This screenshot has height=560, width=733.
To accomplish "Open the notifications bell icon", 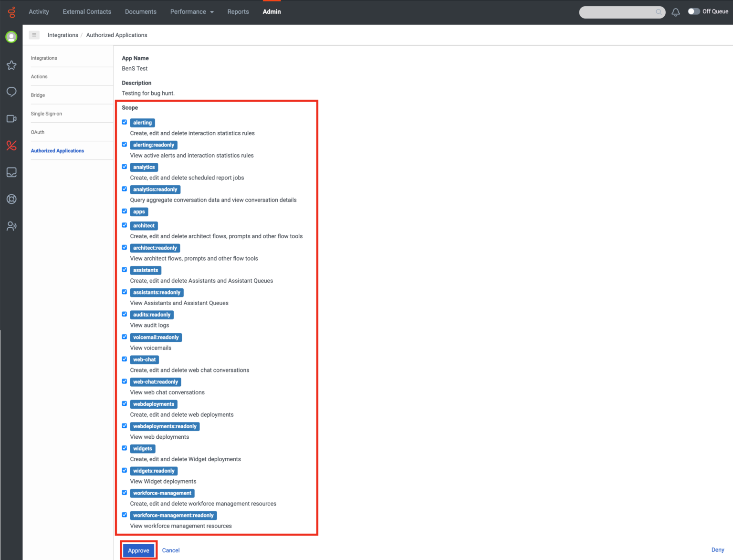I will pyautogui.click(x=675, y=11).
